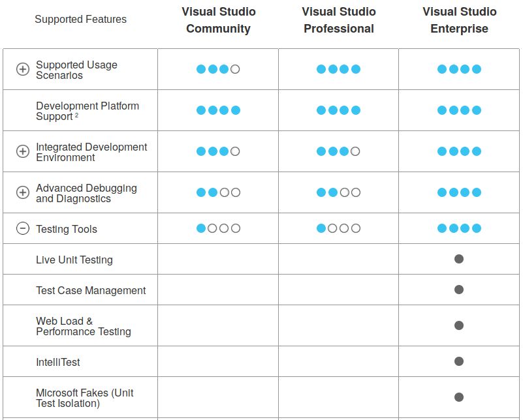The image size is (523, 420).
Task: Click Community rating dots for Supported Usage Scenarios
Action: [218, 69]
